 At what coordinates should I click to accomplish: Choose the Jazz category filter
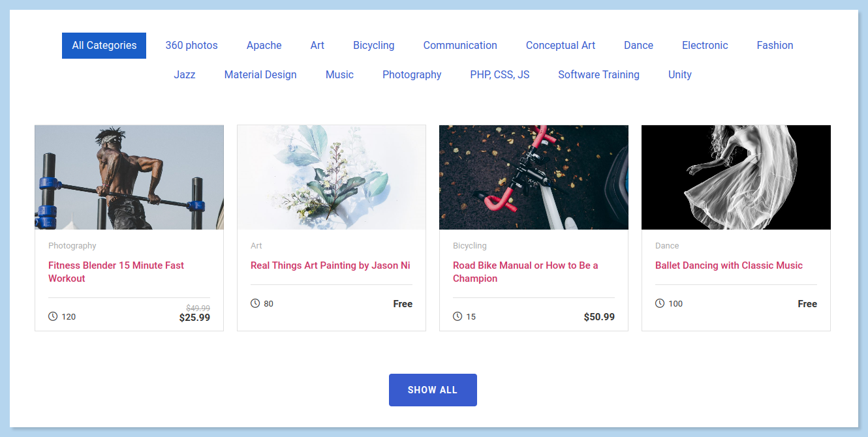click(185, 74)
